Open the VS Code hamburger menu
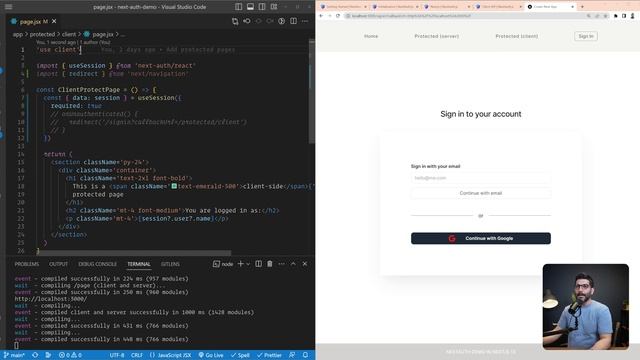Image resolution: width=640 pixels, height=360 pixels. 8,7
